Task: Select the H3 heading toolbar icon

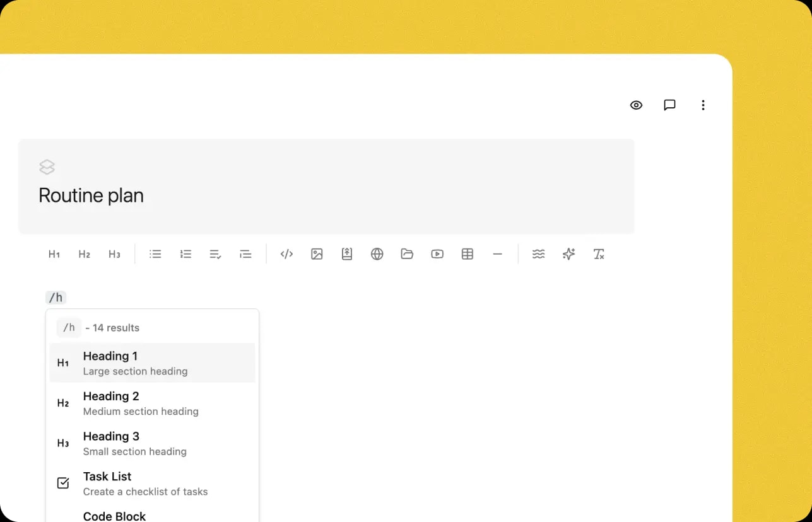Action: point(114,254)
